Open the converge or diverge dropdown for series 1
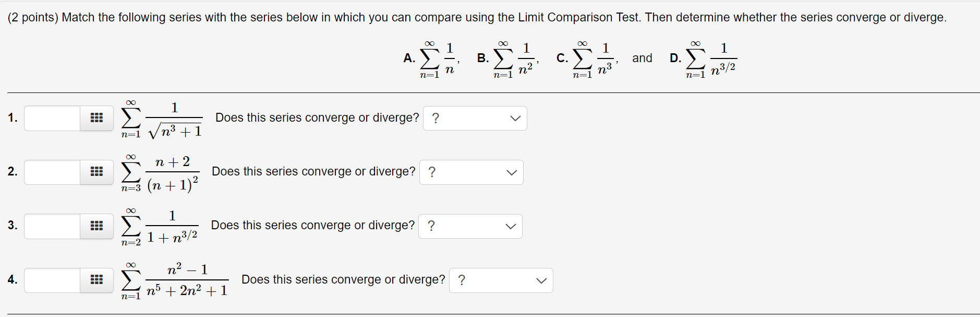The image size is (980, 317). click(x=475, y=119)
